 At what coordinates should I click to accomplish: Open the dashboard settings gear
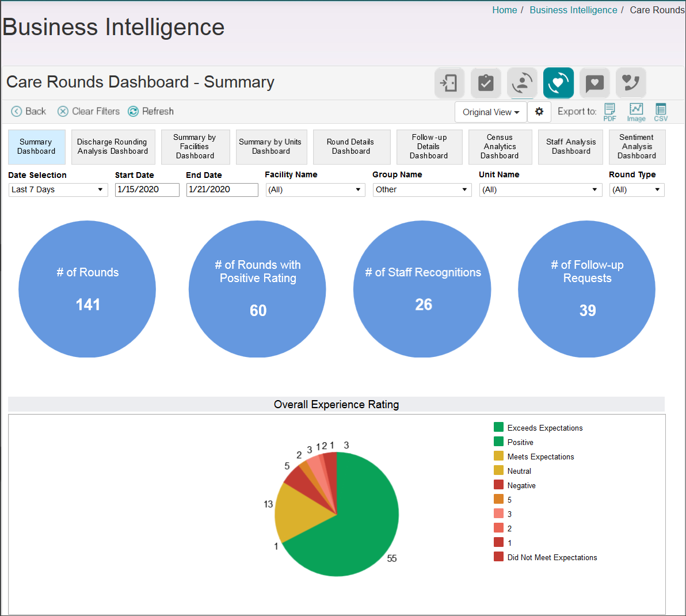(x=539, y=112)
